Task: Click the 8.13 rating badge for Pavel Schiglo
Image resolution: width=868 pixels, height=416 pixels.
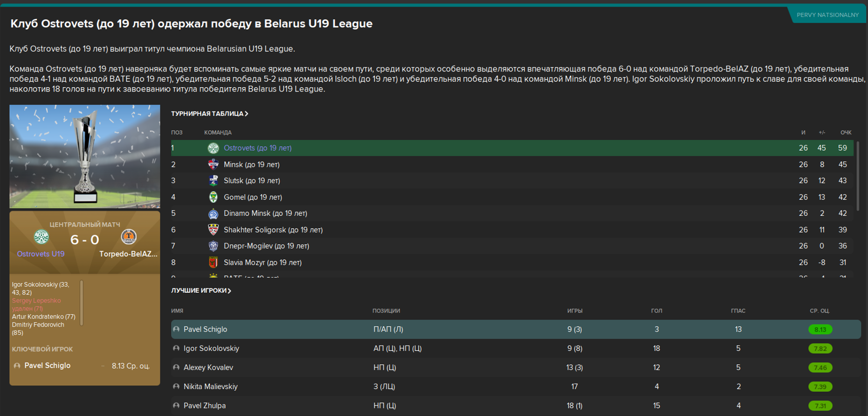Action: click(x=820, y=329)
